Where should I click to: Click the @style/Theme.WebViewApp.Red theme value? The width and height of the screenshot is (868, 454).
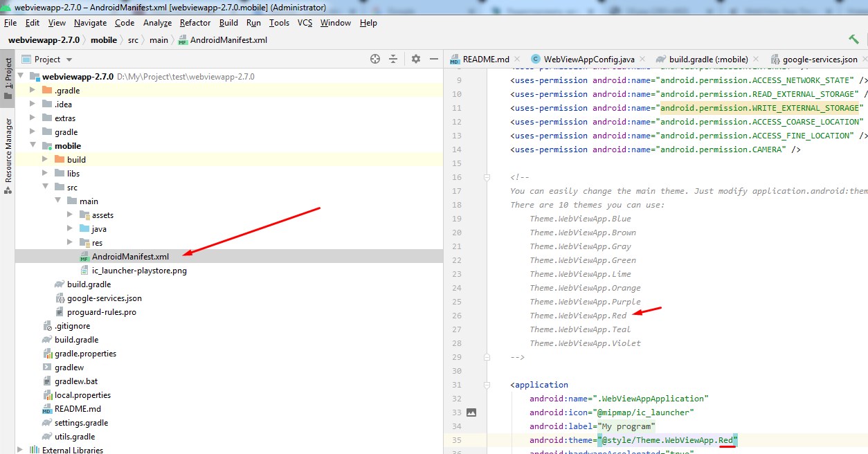coord(669,440)
